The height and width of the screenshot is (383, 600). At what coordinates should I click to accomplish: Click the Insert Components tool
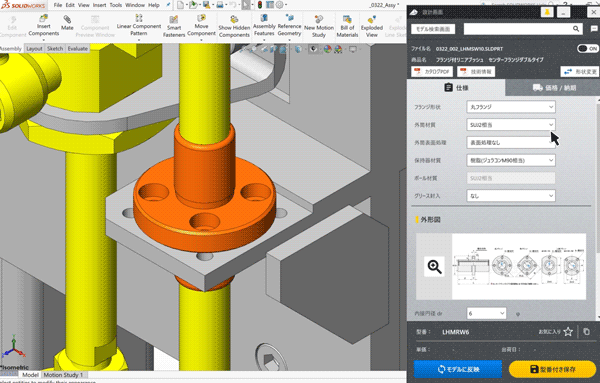(x=44, y=26)
